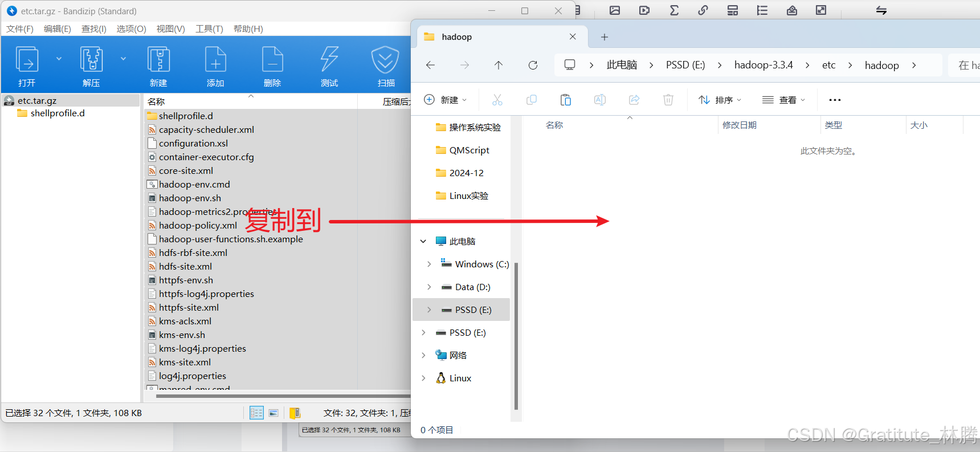
Task: Click the Add (添加) files toolbar icon
Action: 215,60
